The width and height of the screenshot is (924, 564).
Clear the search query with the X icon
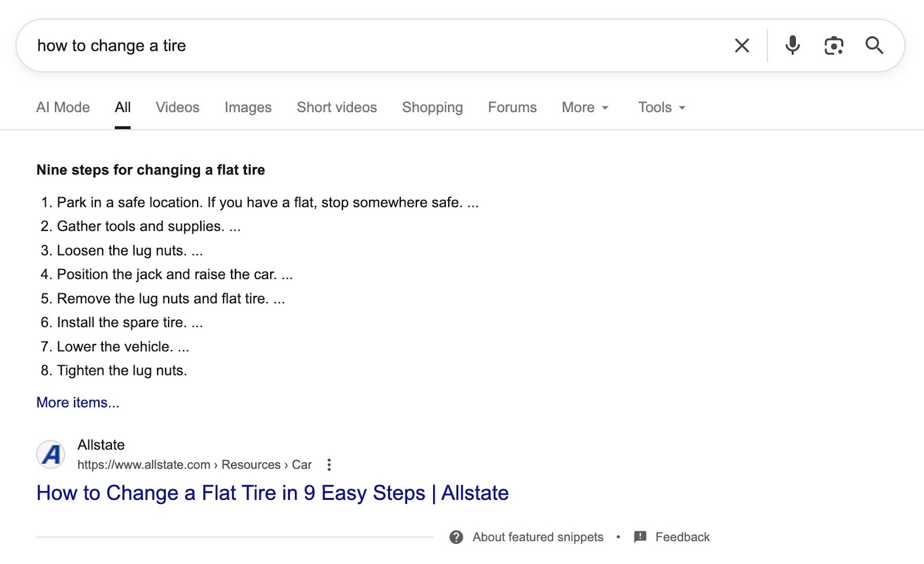pos(742,45)
